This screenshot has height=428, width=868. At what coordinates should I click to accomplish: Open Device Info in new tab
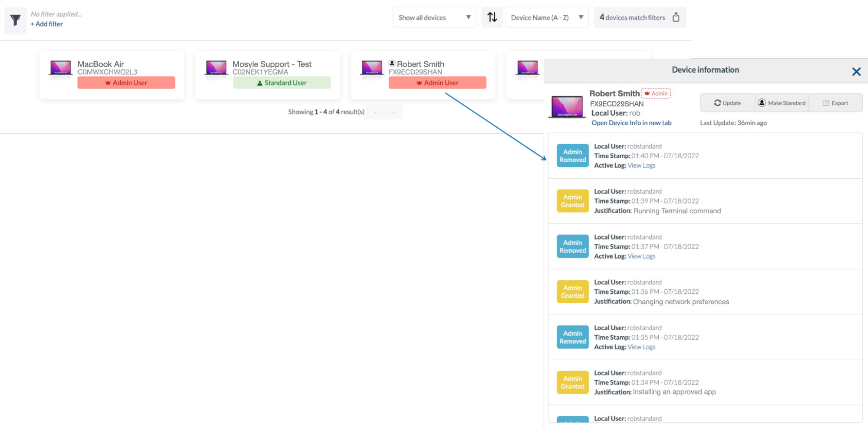coord(631,123)
